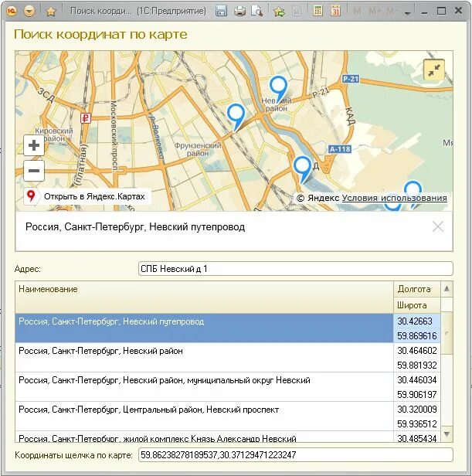Open the round main menu dropdown button
472x476 pixels.
tap(29, 12)
